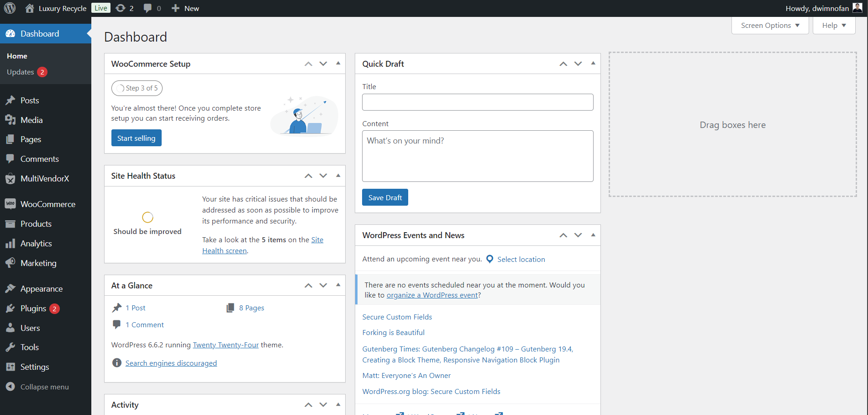The height and width of the screenshot is (415, 868).
Task: Open comments bubble icon in admin bar
Action: 147,8
